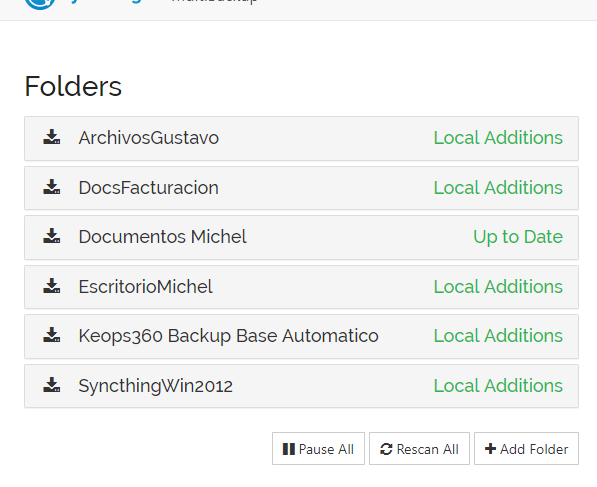Expand the EscritorioMichel folder entry
The height and width of the screenshot is (487, 597).
[301, 287]
